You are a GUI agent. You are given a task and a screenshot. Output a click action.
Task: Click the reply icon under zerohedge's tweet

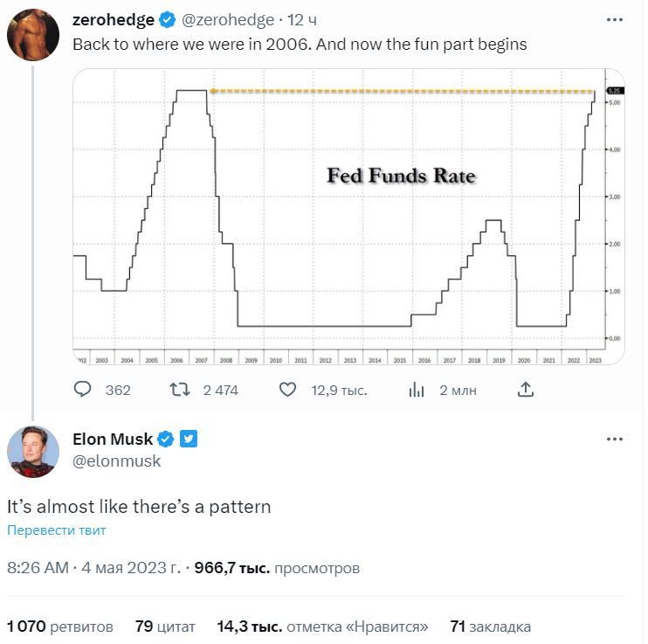[x=83, y=390]
